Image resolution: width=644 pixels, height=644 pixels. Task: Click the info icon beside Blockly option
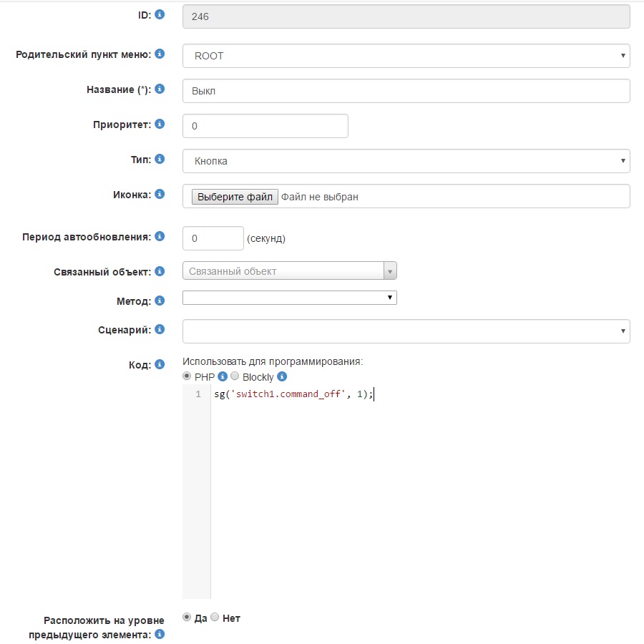tap(282, 376)
